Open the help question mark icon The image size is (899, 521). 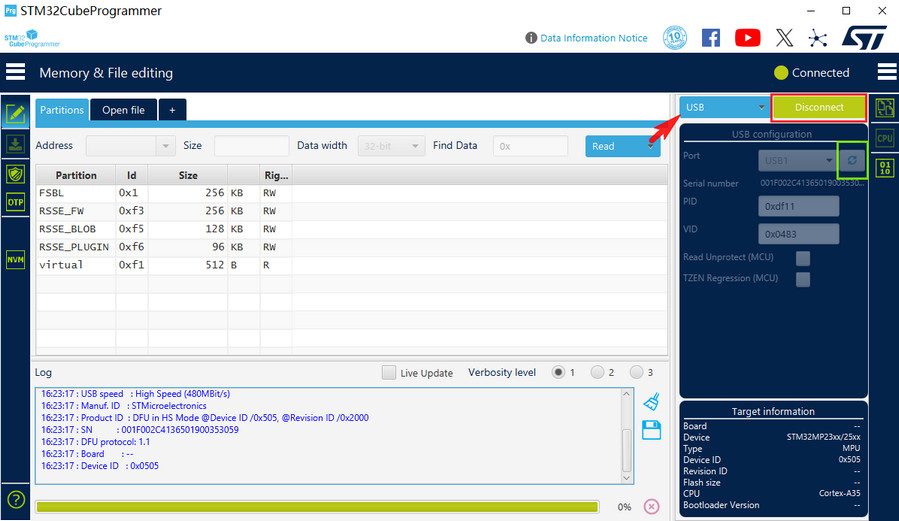15,500
